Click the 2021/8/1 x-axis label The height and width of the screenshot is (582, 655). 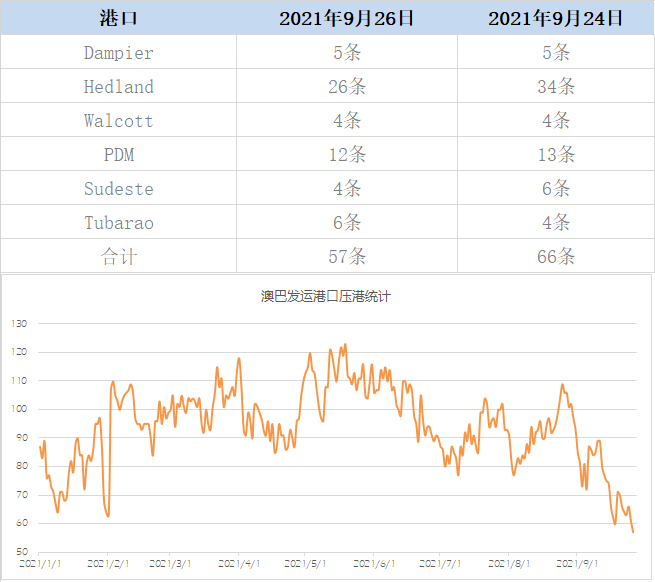[x=509, y=564]
